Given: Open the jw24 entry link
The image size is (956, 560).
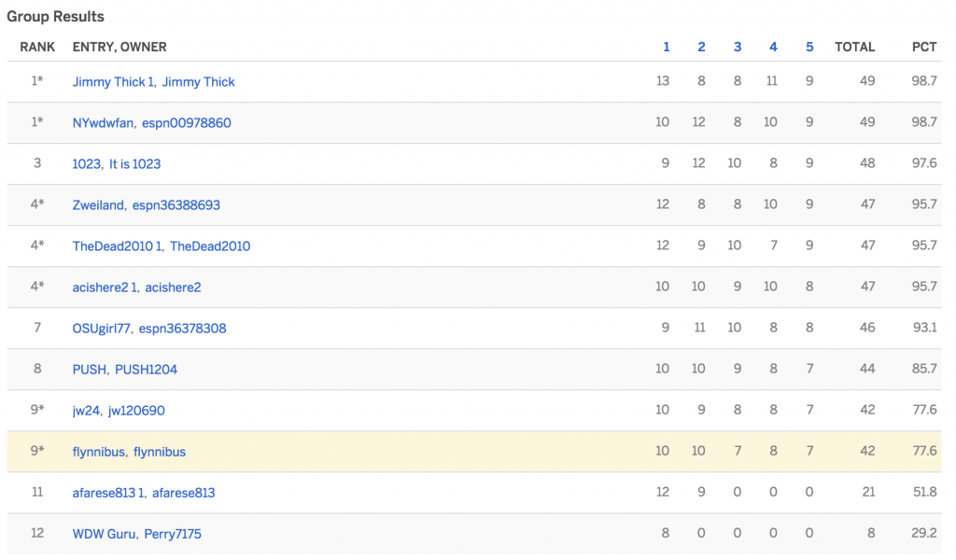Looking at the screenshot, I should tap(86, 411).
